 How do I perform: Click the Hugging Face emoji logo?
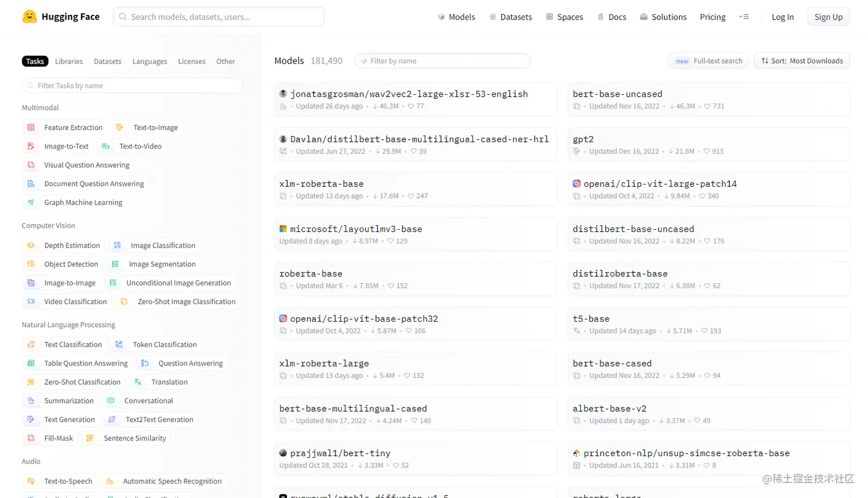pos(29,17)
